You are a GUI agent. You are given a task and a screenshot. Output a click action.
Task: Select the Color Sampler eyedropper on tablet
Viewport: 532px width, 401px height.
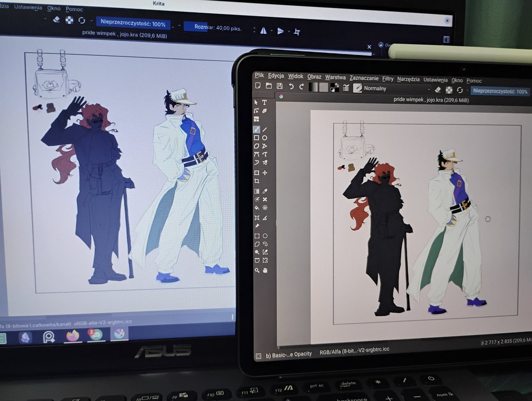pyautogui.click(x=265, y=191)
